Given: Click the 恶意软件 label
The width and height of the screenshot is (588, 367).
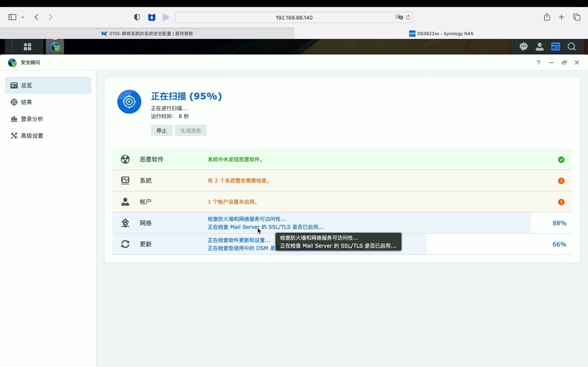Looking at the screenshot, I should pyautogui.click(x=152, y=160).
